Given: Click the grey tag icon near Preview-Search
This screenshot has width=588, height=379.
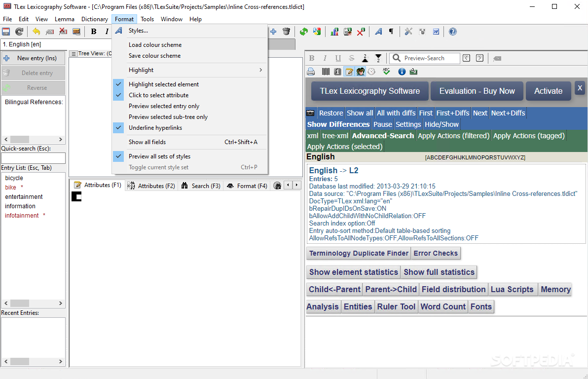Looking at the screenshot, I should pyautogui.click(x=497, y=58).
